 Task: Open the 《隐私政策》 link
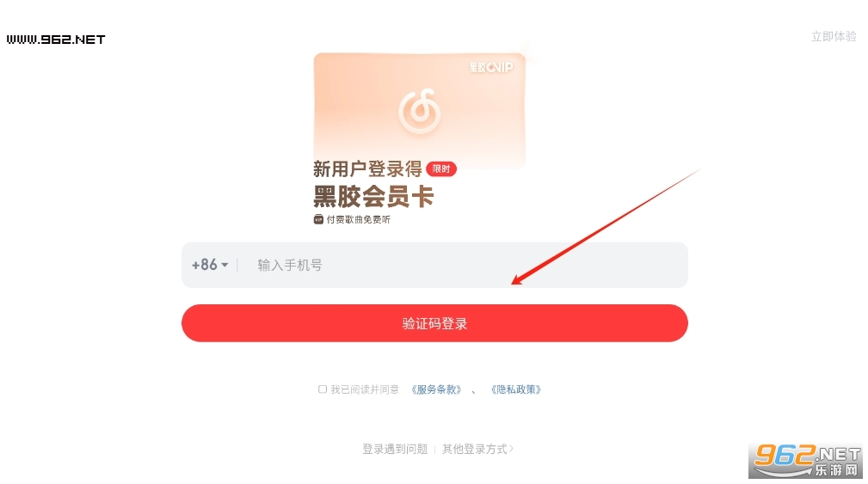pyautogui.click(x=516, y=389)
